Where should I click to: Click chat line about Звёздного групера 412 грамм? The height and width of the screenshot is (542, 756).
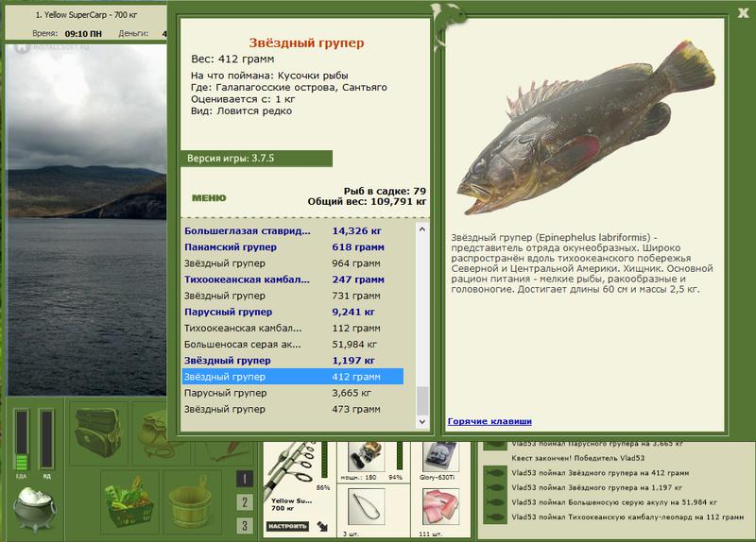(600, 473)
